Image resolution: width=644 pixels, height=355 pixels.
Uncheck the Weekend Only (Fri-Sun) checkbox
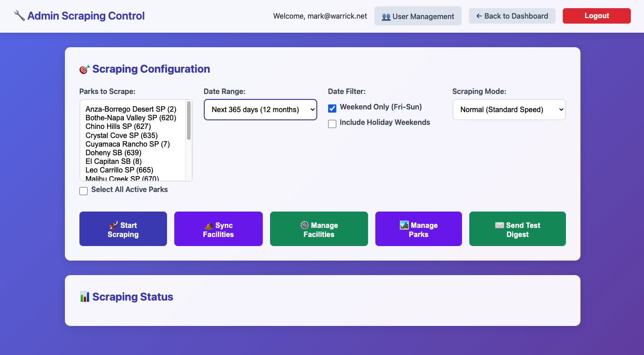332,108
